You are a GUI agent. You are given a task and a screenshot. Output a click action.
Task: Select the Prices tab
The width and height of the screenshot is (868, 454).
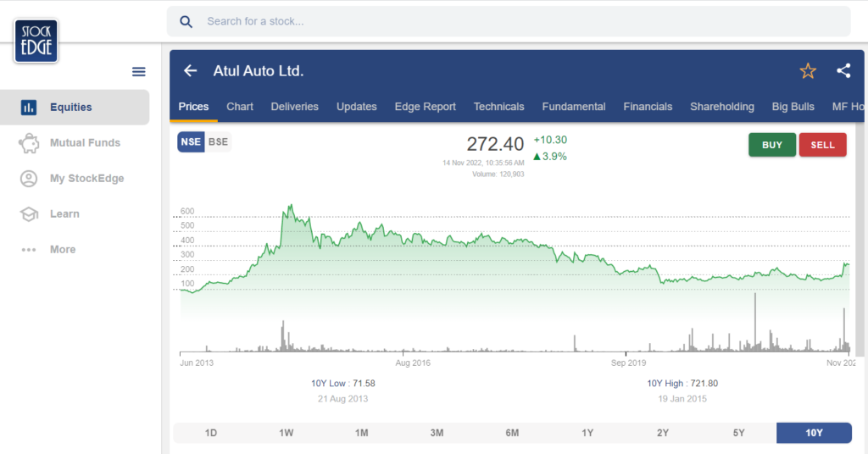click(x=194, y=107)
